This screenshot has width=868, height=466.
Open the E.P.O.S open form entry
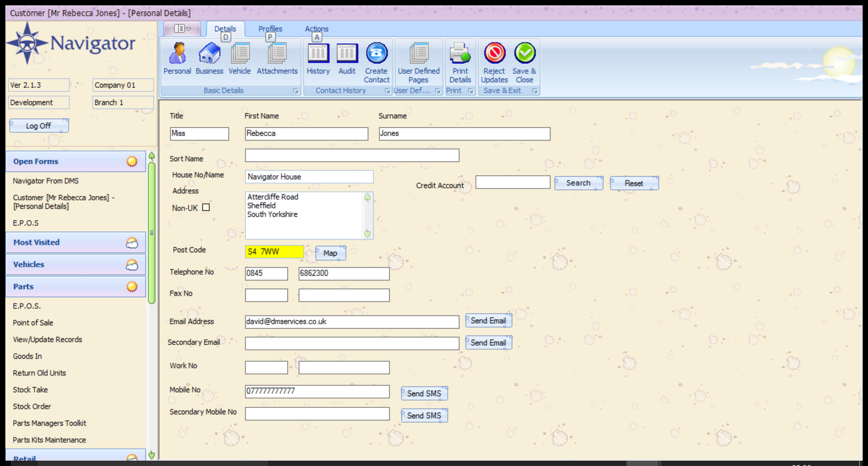tap(25, 223)
